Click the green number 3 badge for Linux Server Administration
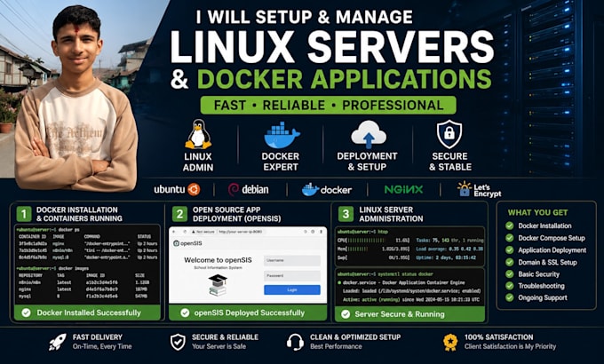 pos(346,214)
